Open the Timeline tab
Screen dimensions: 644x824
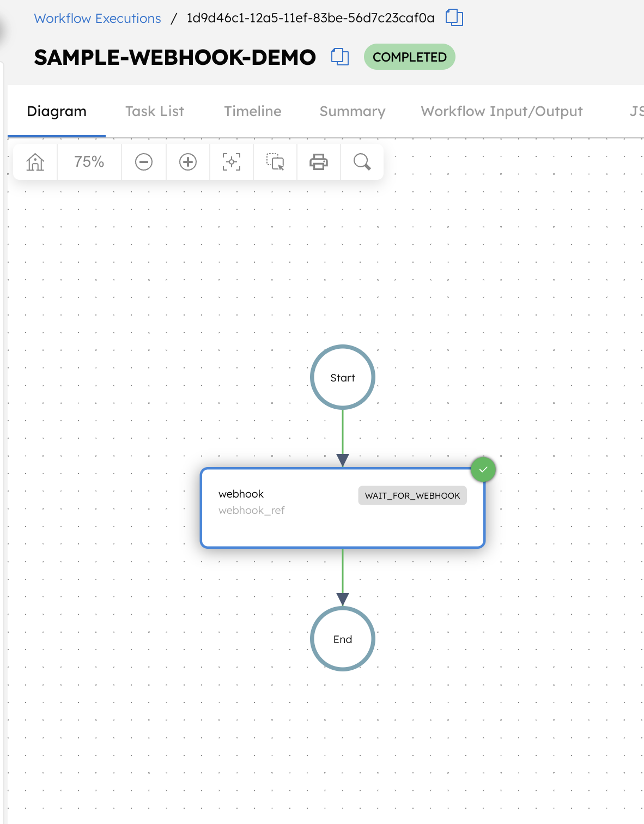coord(253,111)
